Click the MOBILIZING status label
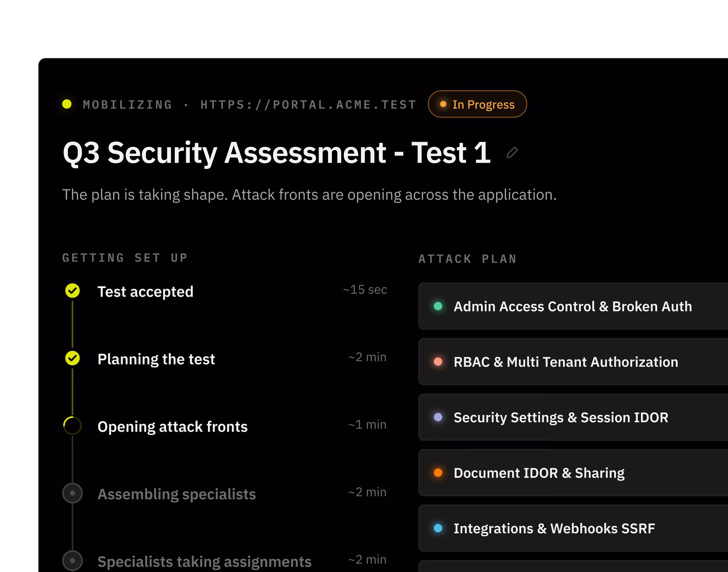This screenshot has height=572, width=728. point(128,105)
